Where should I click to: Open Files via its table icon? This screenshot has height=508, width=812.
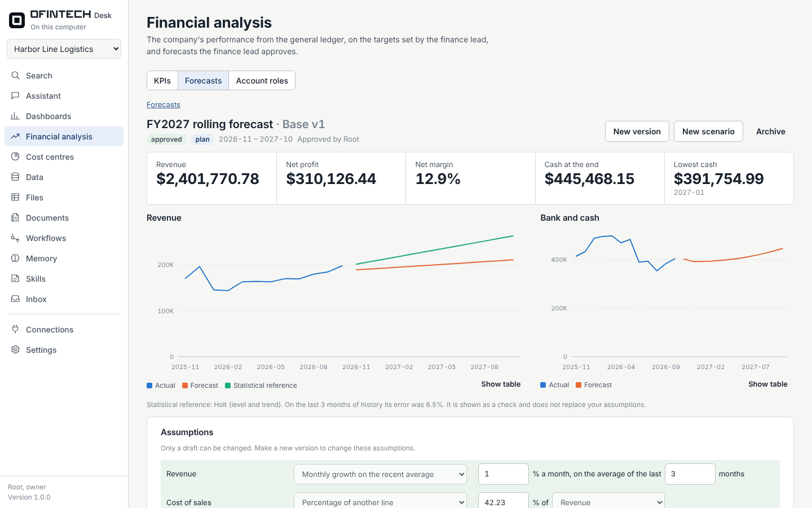(15, 198)
